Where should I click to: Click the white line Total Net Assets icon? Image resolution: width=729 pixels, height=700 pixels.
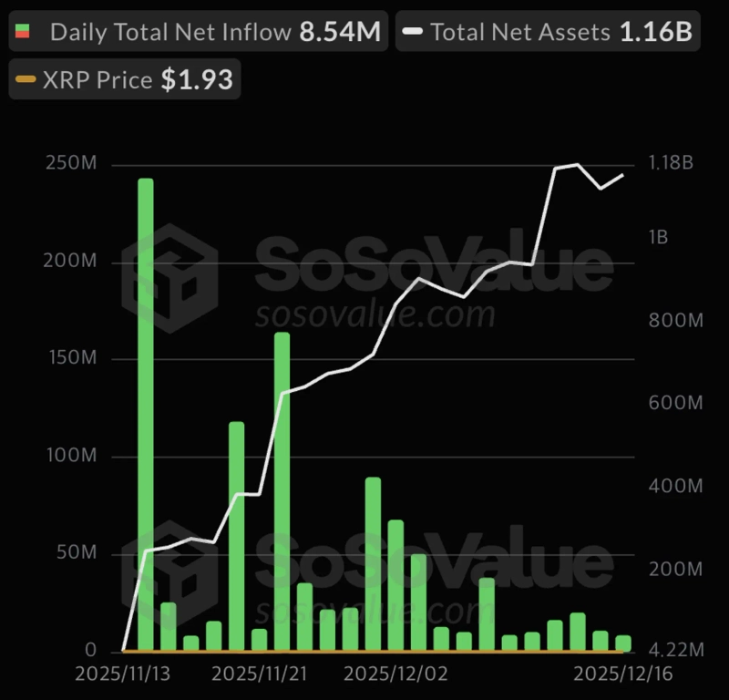pyautogui.click(x=413, y=32)
